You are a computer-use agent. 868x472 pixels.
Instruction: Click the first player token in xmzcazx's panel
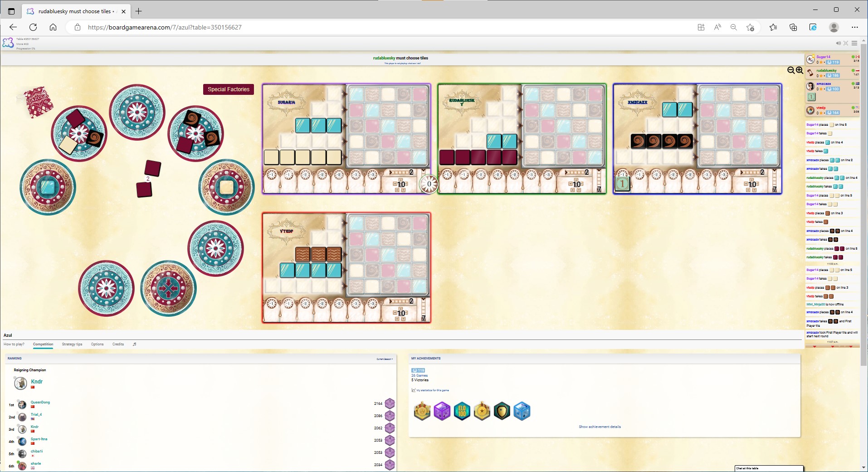click(811, 97)
